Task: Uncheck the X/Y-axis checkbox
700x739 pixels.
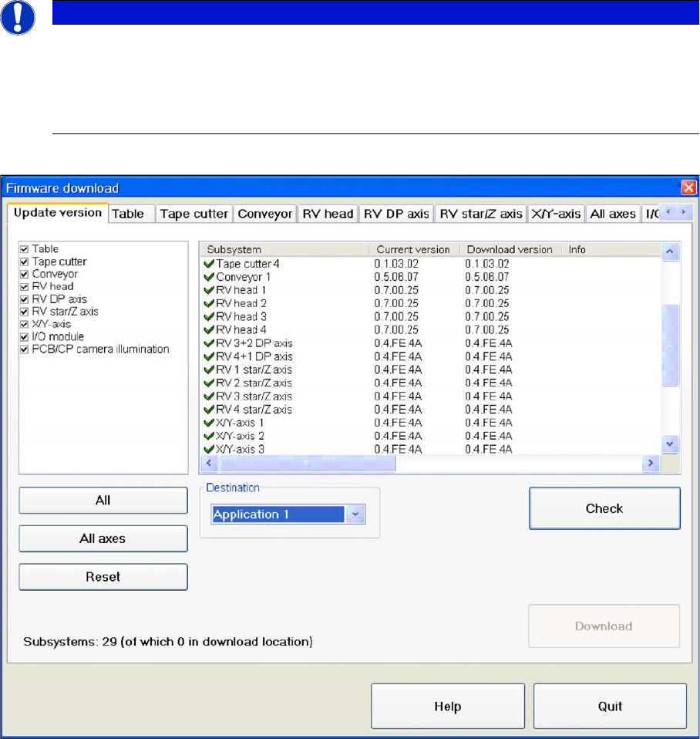Action: point(25,324)
